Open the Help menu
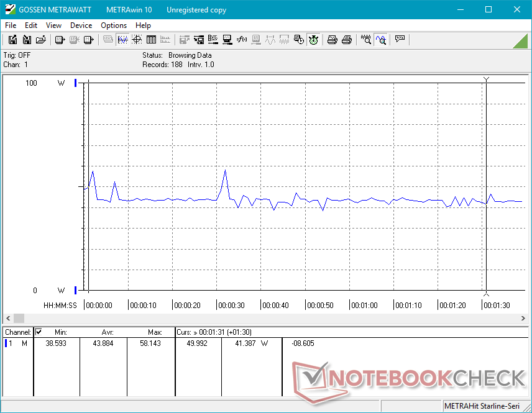This screenshot has height=413, width=532. coord(143,25)
